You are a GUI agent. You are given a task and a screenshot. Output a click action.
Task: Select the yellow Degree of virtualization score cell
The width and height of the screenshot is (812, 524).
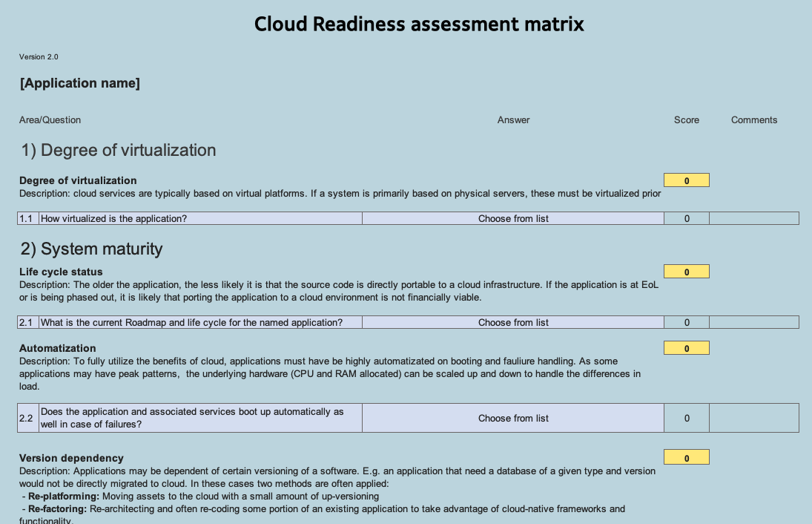pyautogui.click(x=686, y=180)
